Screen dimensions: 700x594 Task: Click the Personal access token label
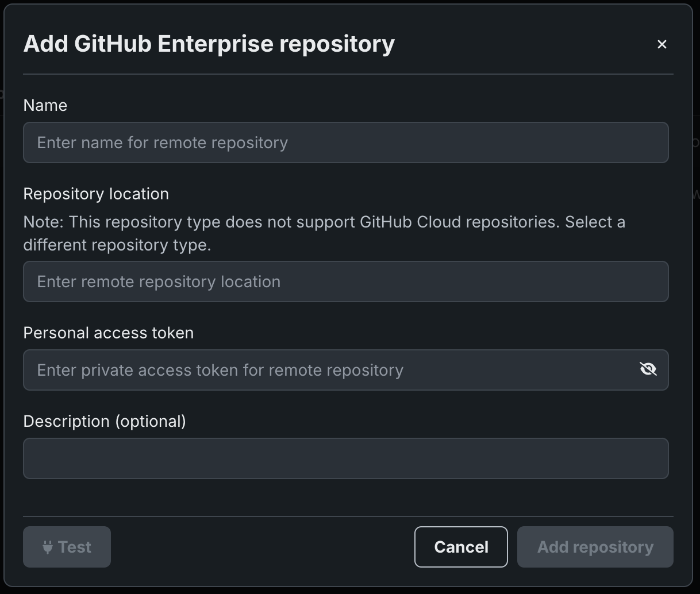click(109, 333)
